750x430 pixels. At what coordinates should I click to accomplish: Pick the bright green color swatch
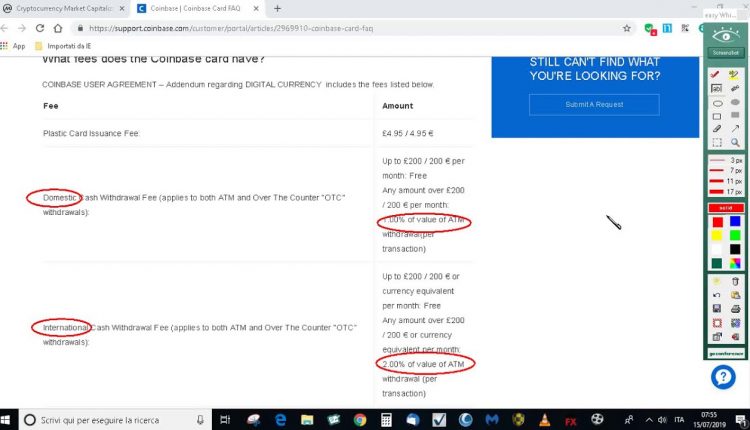735,235
